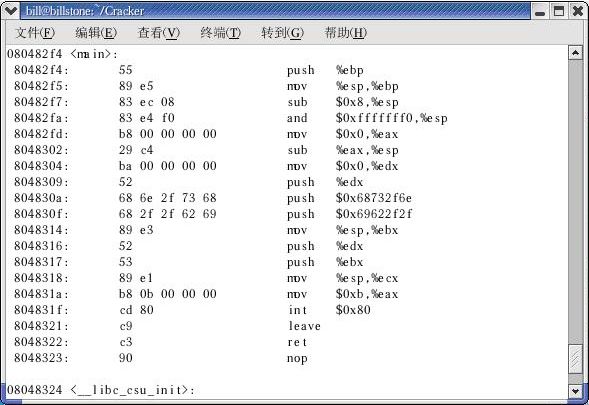Click operand %esp,%ebx
This screenshot has width=589, height=405.
(x=367, y=230)
